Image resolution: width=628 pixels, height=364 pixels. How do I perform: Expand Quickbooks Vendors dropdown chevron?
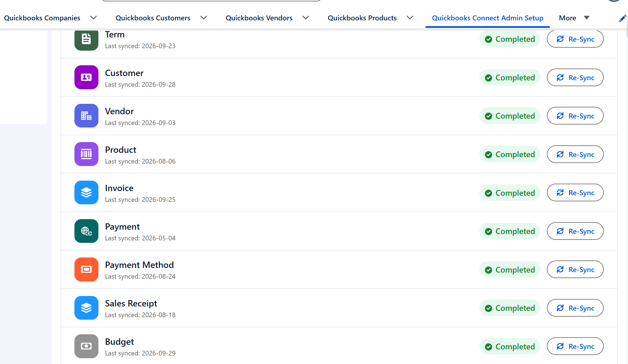coord(306,18)
